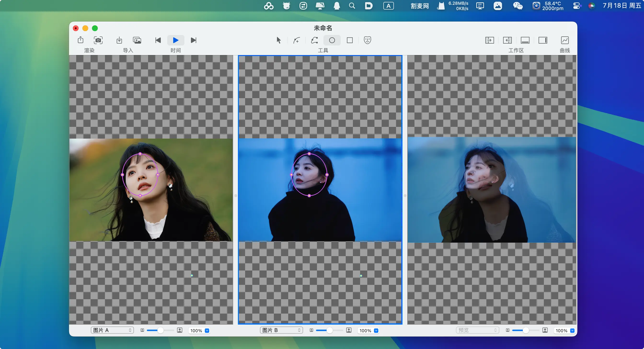Viewport: 644px width, 349px height.
Task: Click small zoom-out icon under the preview pane
Action: tap(507, 330)
